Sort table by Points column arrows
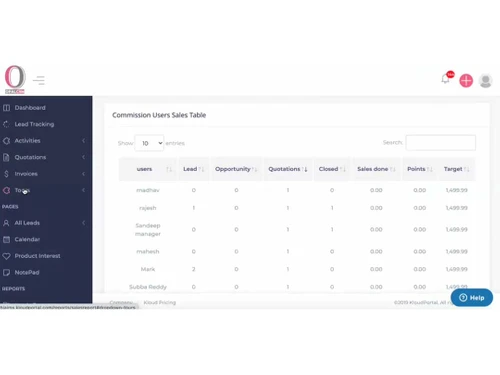The height and width of the screenshot is (375, 500). coord(430,169)
